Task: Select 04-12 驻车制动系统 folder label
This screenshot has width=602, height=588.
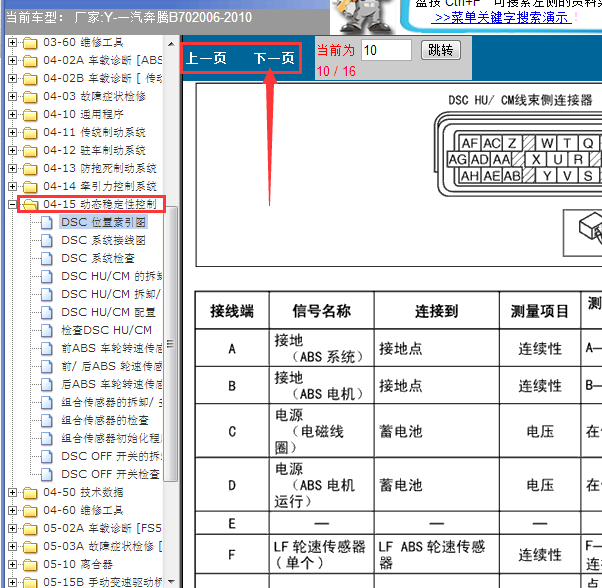Action: coord(94,150)
